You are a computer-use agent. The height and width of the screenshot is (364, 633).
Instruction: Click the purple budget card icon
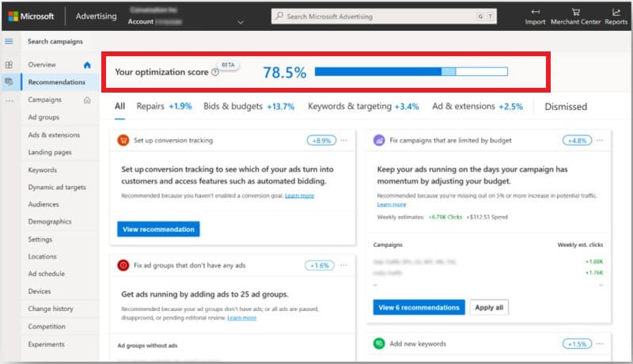pos(379,140)
